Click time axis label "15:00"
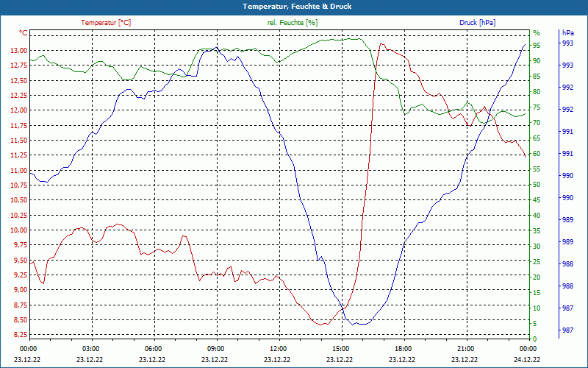Image resolution: width=588 pixels, height=368 pixels. (340, 348)
